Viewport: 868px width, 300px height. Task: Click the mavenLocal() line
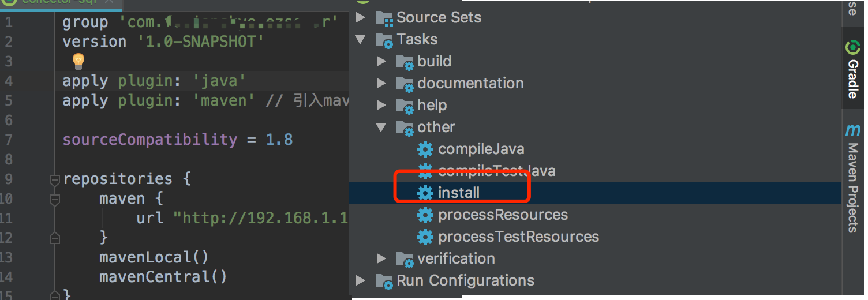pyautogui.click(x=154, y=257)
